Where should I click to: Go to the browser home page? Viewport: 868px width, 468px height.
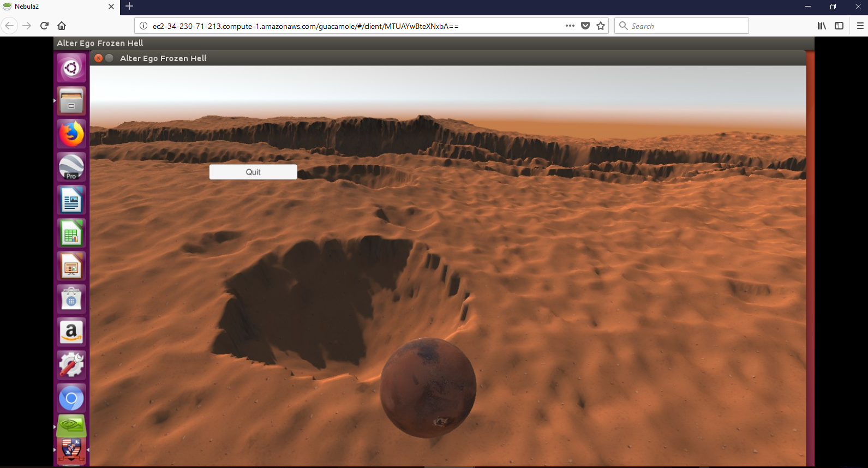62,26
